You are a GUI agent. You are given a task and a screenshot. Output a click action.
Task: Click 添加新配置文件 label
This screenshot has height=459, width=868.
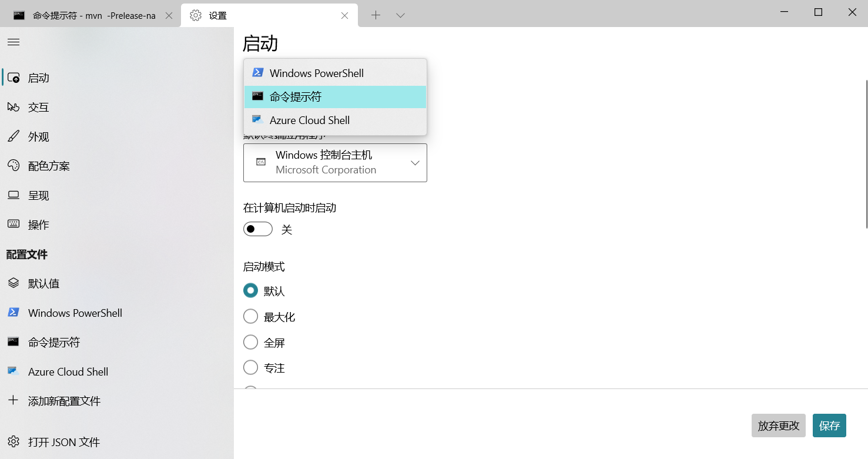(65, 401)
